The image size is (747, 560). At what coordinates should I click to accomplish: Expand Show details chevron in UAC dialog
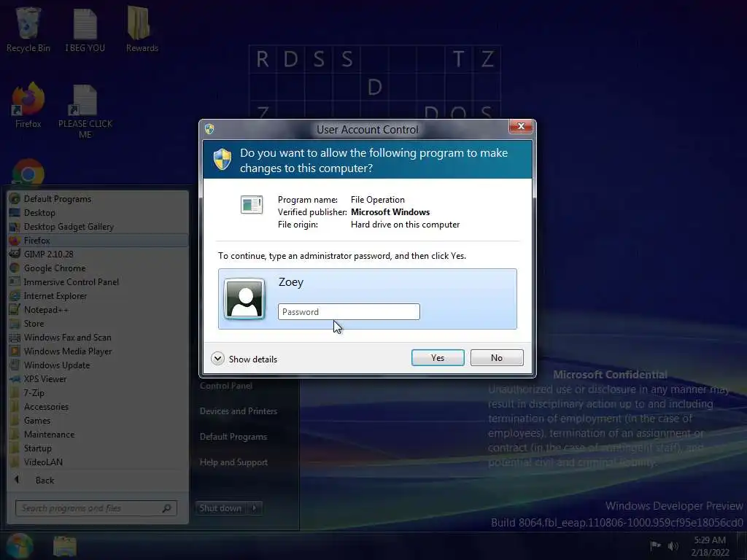[x=217, y=359]
